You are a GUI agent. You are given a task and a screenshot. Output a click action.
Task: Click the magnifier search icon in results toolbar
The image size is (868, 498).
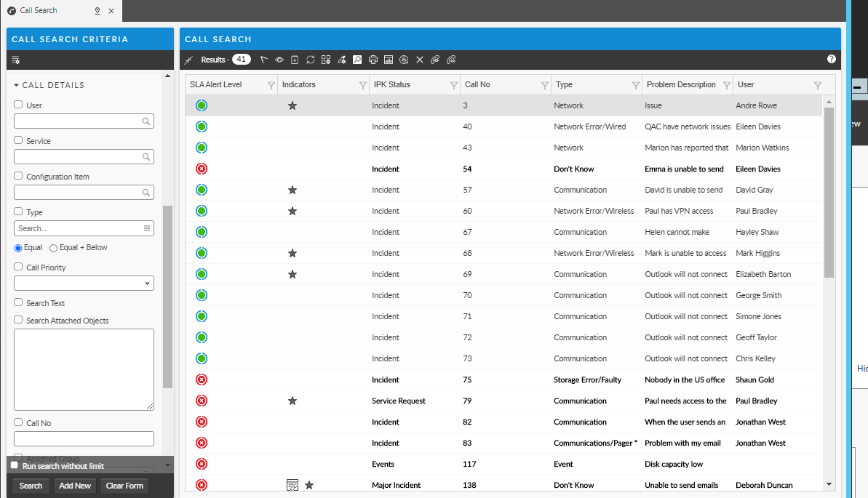click(x=357, y=60)
